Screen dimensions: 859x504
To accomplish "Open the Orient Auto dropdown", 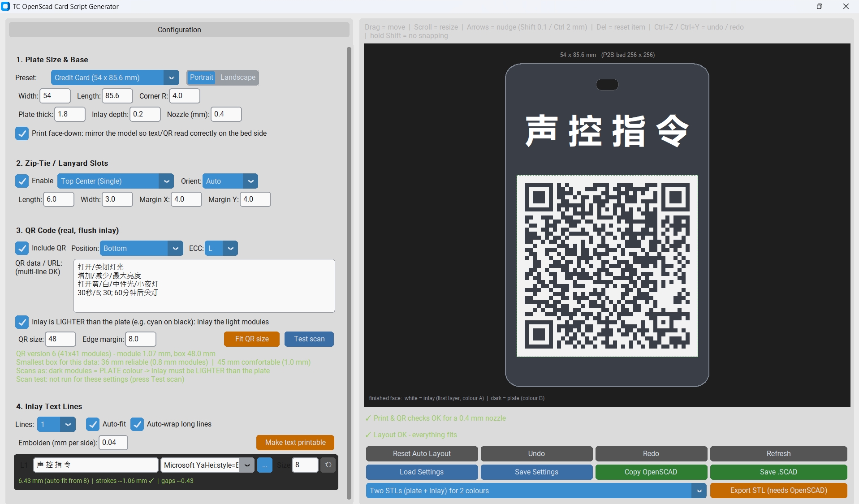I will (x=230, y=181).
